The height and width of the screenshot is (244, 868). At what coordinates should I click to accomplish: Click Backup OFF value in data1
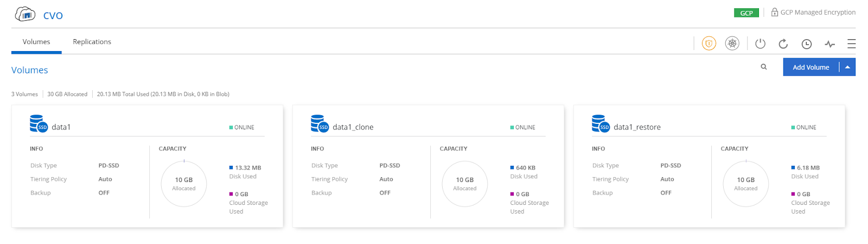coord(104,193)
